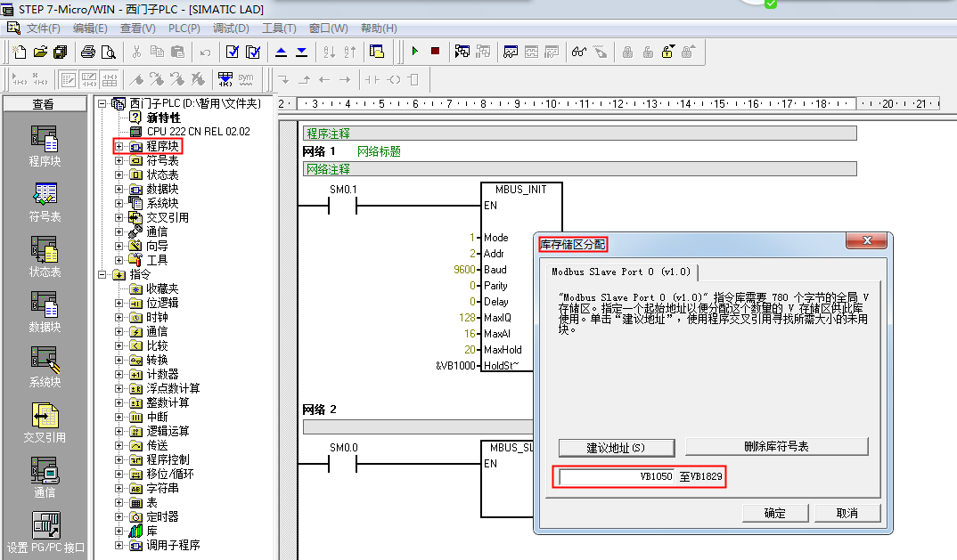Start the PLC with the green RUN icon
Screen dimensions: 957x560
[415, 51]
